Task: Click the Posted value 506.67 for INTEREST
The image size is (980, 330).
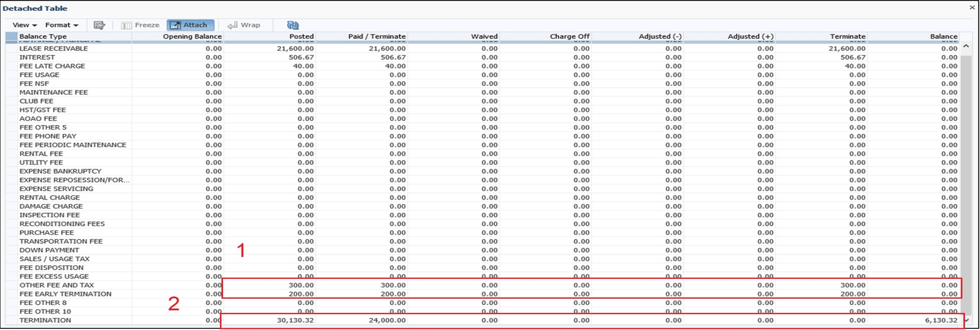Action: click(301, 57)
